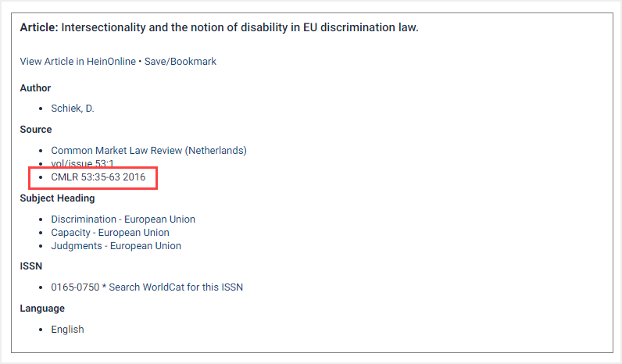Click the Source section label

(36, 130)
